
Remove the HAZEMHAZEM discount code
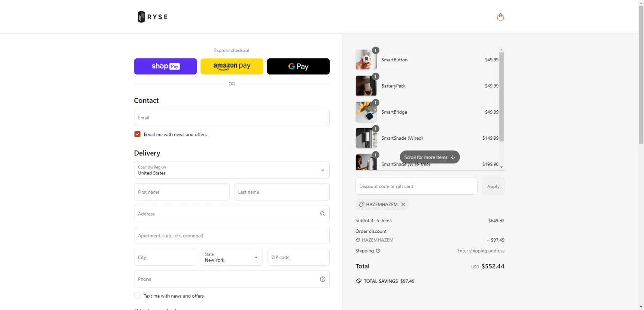pyautogui.click(x=403, y=205)
